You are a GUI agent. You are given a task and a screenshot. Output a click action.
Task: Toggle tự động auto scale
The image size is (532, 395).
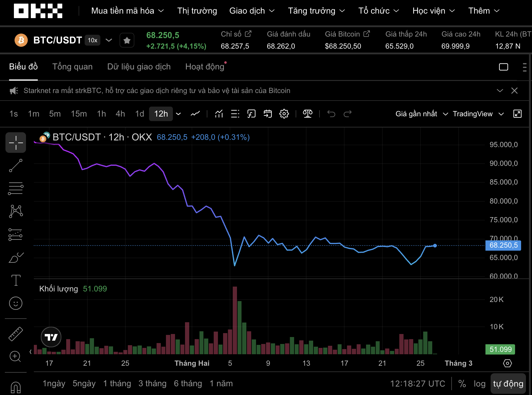click(x=508, y=384)
